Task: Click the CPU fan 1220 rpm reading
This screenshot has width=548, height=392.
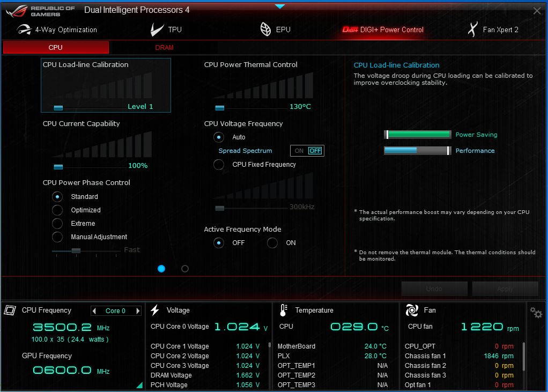Action: (x=490, y=327)
